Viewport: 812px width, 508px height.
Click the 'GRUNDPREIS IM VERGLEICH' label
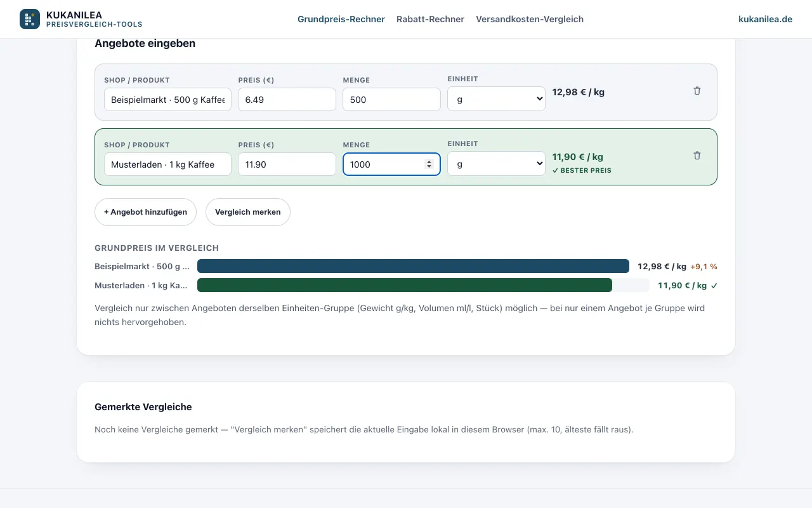[157, 248]
